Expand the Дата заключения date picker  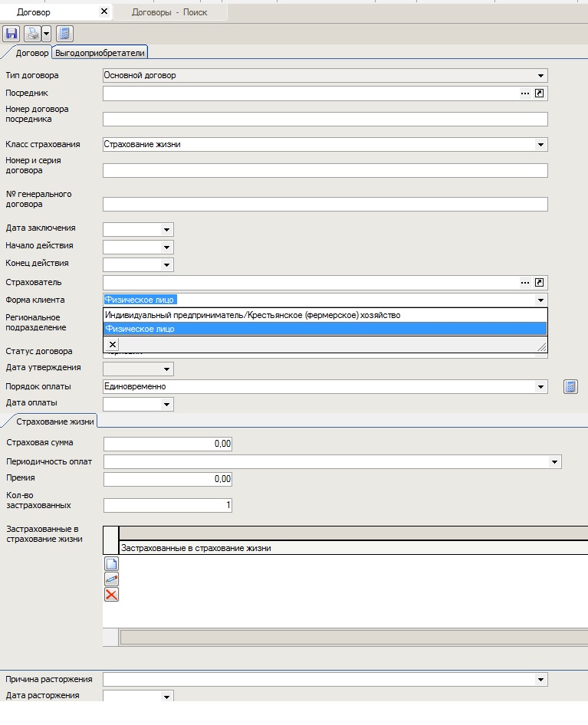tap(166, 229)
